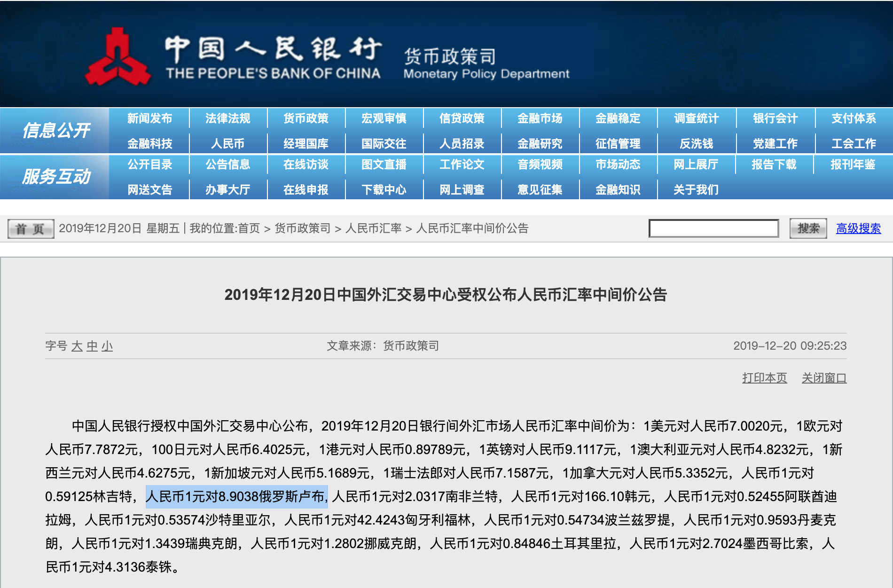Open 报告下载 menu item
The image size is (893, 588).
pos(774,165)
